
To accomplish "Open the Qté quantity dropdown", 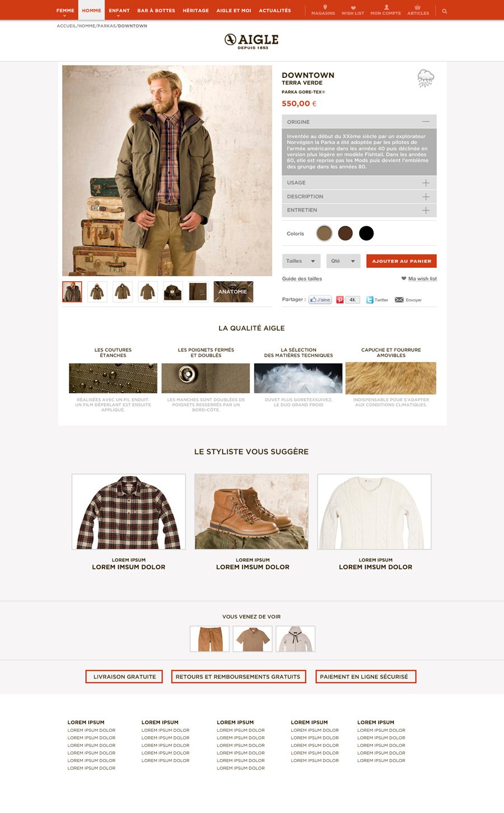I will [343, 261].
